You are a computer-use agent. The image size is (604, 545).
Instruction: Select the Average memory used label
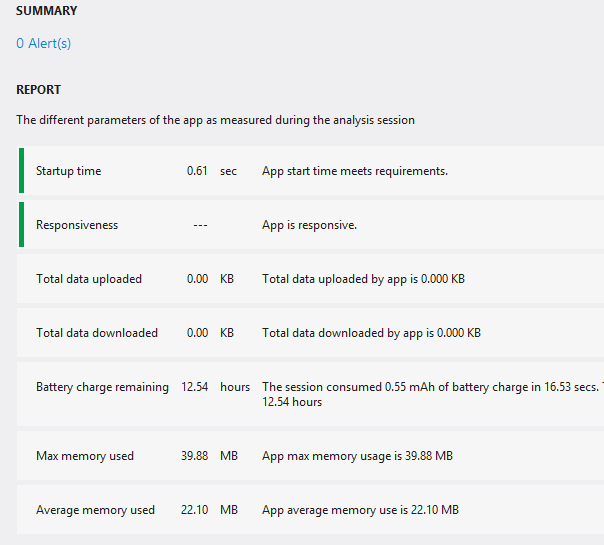[95, 510]
